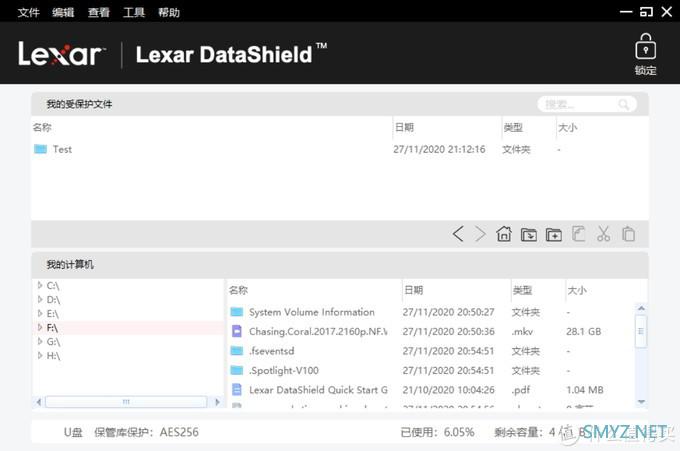Click the Test folder icon
Image resolution: width=680 pixels, height=451 pixels.
click(x=40, y=149)
